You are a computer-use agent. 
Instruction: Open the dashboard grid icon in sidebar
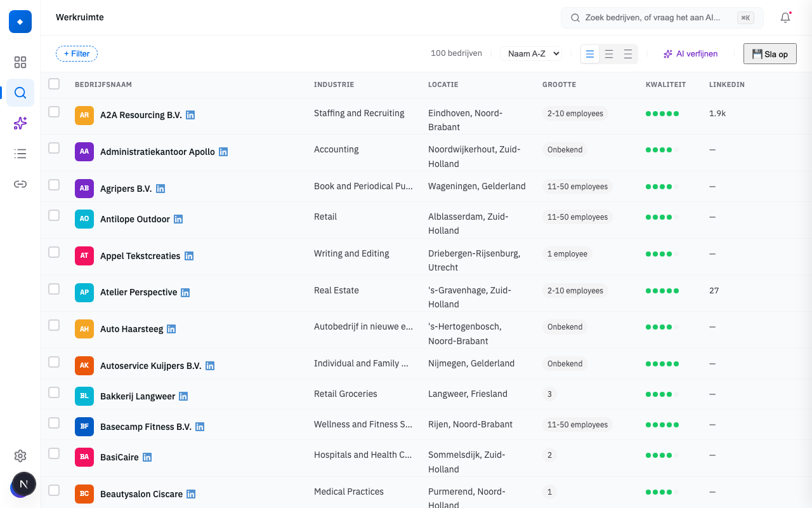pos(20,62)
